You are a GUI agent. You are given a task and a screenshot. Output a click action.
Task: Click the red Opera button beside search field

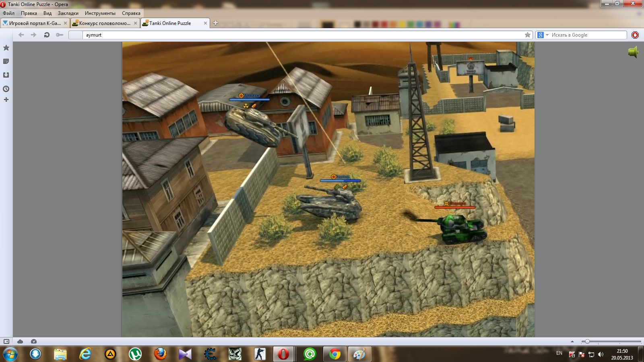click(x=635, y=35)
